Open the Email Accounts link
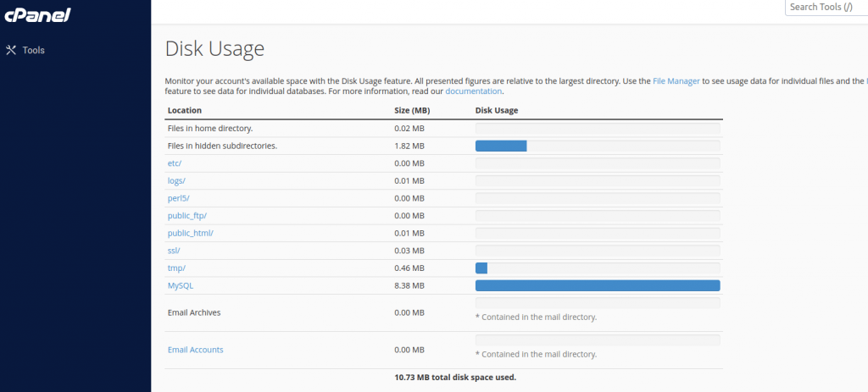 195,350
